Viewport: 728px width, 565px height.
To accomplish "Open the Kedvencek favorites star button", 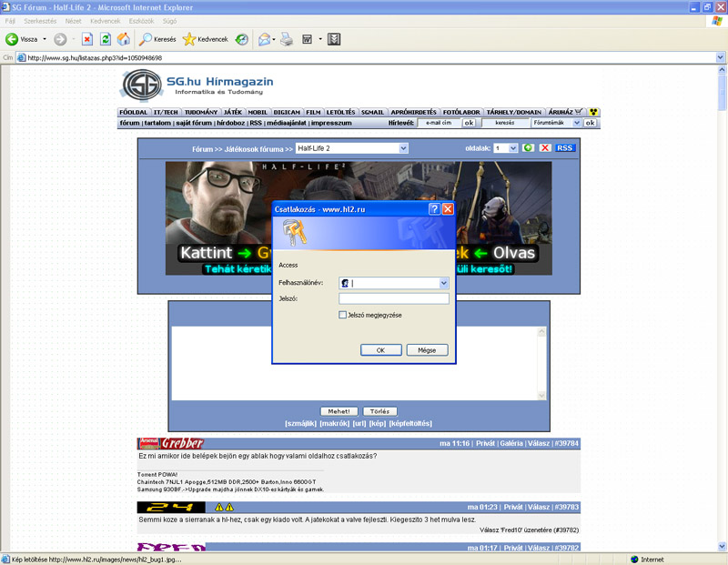I will (x=205, y=39).
